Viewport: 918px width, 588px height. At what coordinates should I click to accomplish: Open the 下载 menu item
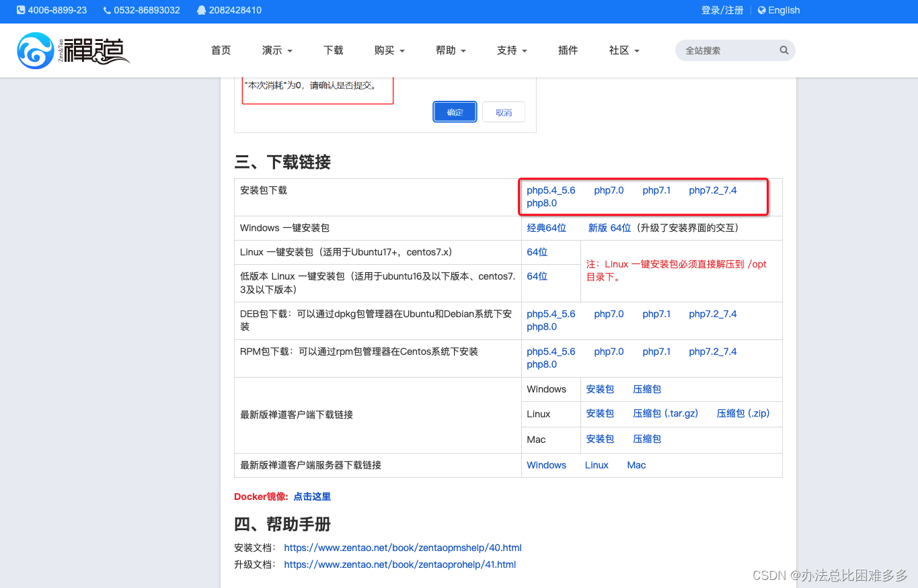pyautogui.click(x=333, y=50)
